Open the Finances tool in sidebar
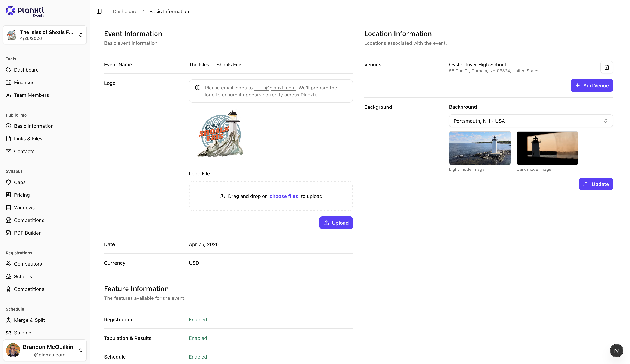The width and height of the screenshot is (630, 364). coord(24,82)
